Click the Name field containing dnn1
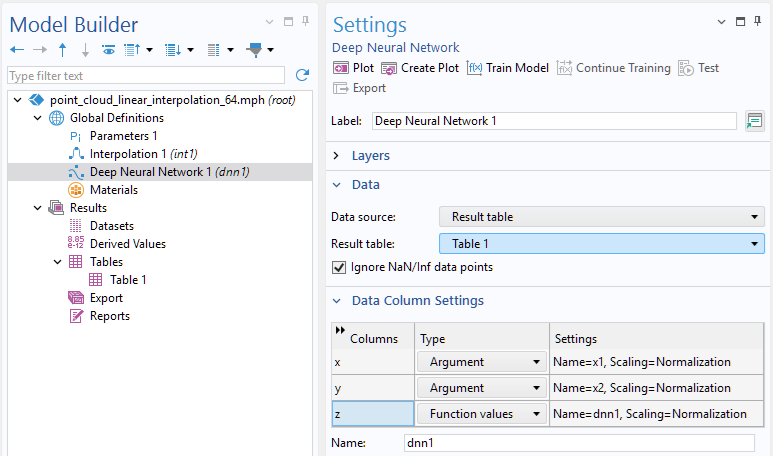Image resolution: width=773 pixels, height=456 pixels. (579, 443)
